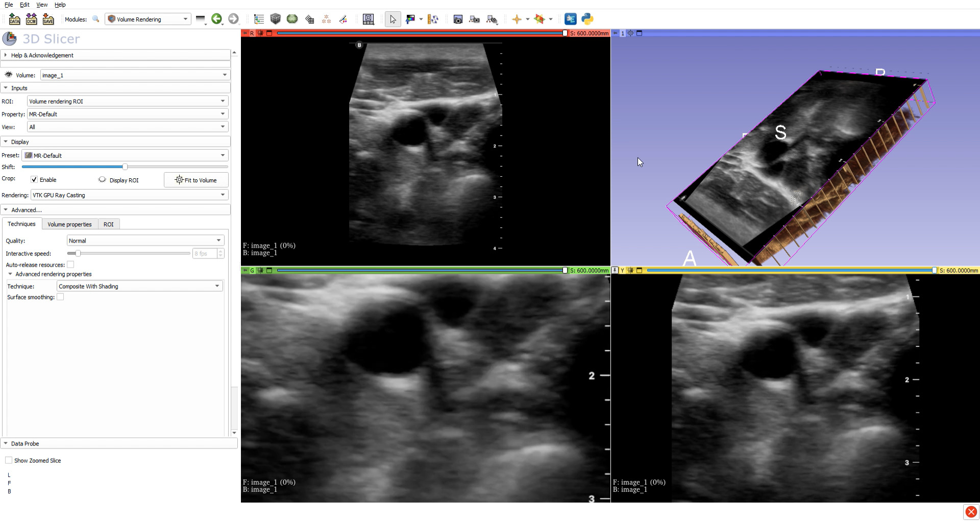Viewport: 980px width, 521px height.
Task: Click Fit to Volume button
Action: [x=196, y=180]
